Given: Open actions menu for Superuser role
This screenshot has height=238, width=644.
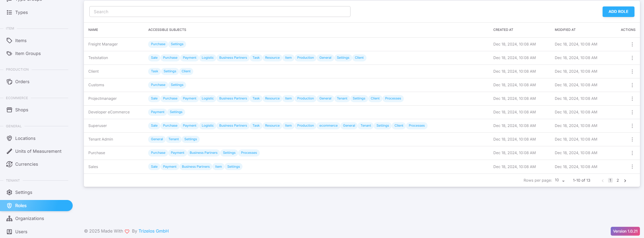Looking at the screenshot, I should point(632,126).
